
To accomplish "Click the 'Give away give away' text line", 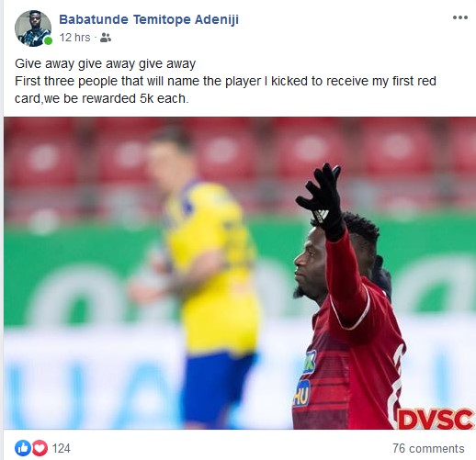I will 105,63.
